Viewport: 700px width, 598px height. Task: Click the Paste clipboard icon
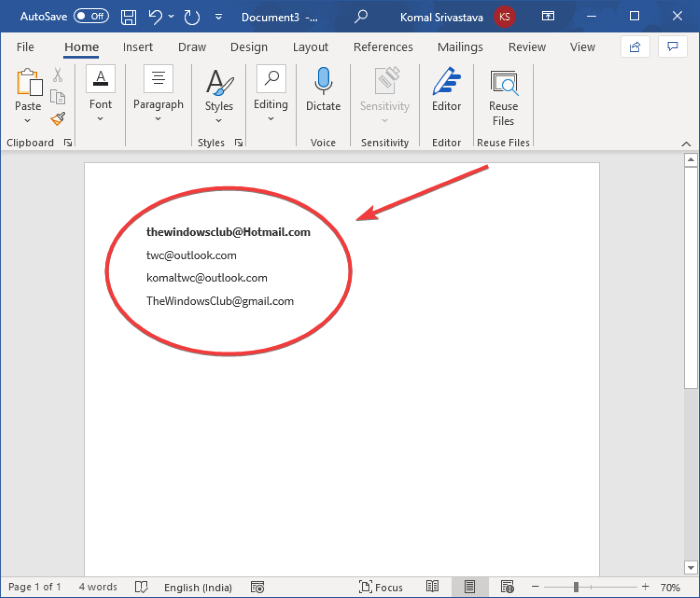click(x=29, y=83)
